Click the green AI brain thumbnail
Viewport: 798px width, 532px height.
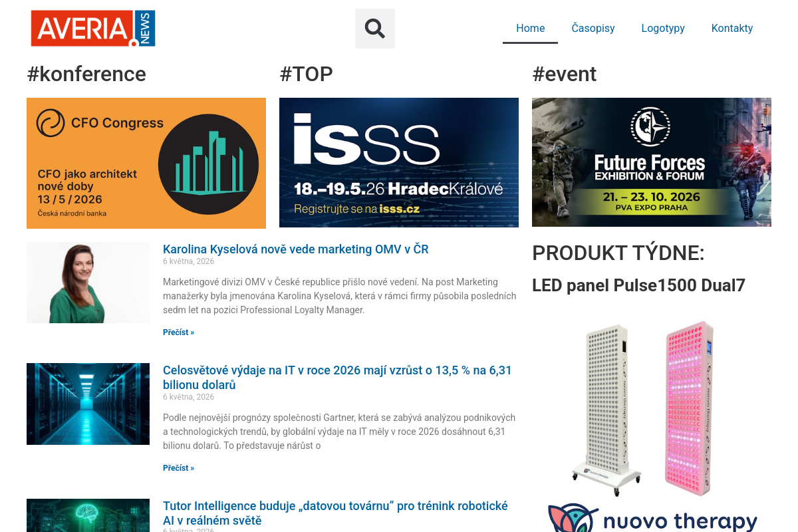coord(88,515)
